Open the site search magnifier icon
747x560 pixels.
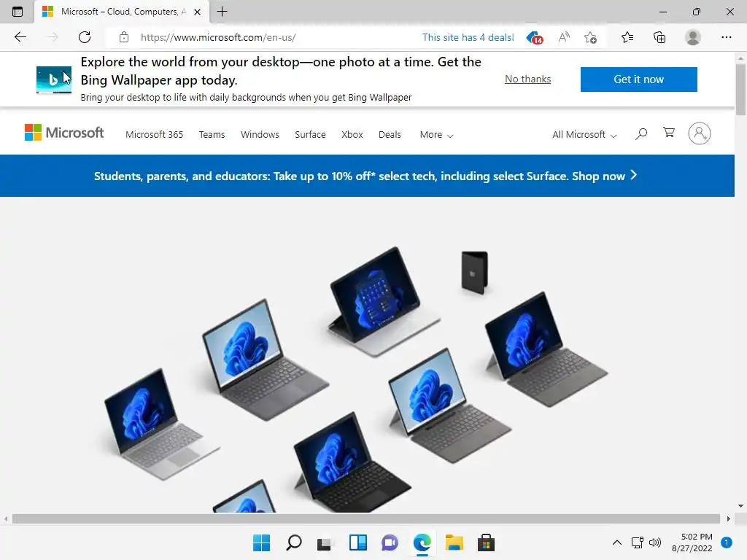(641, 134)
